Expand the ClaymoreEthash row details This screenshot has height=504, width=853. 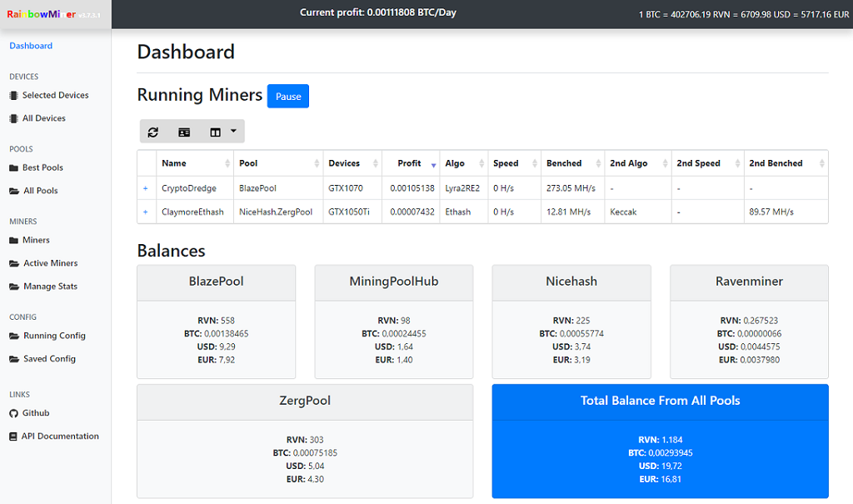pyautogui.click(x=145, y=212)
